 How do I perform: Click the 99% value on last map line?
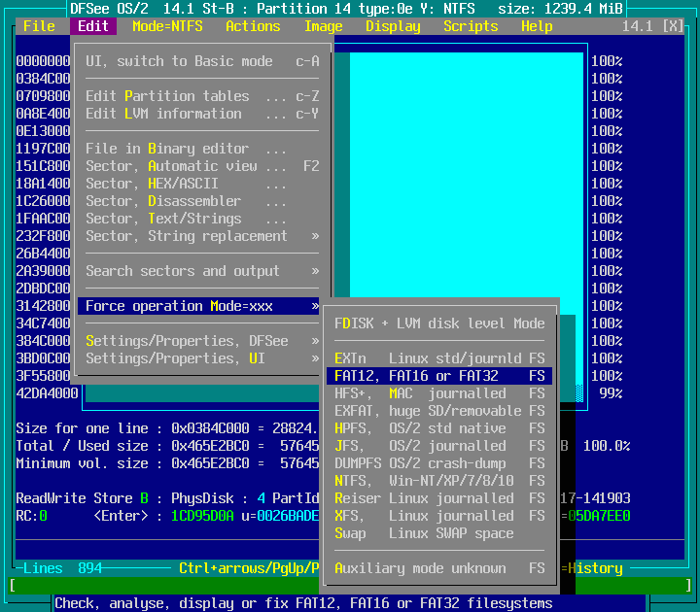click(x=611, y=393)
